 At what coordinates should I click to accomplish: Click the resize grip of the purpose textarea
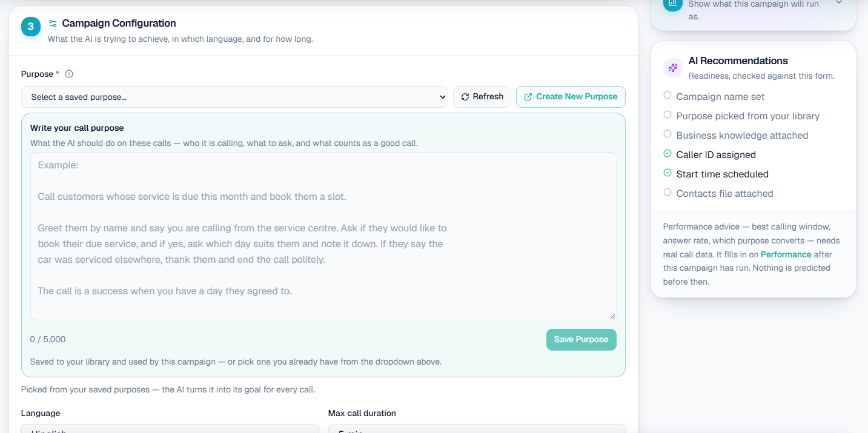(x=612, y=316)
